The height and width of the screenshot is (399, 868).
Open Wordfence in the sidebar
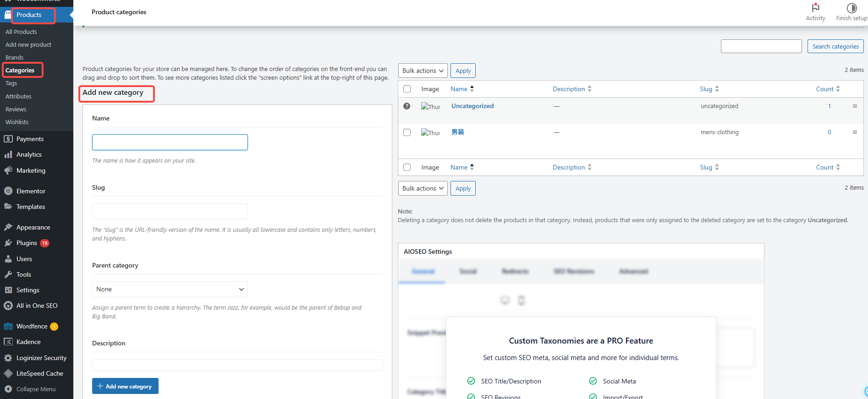pyautogui.click(x=32, y=326)
